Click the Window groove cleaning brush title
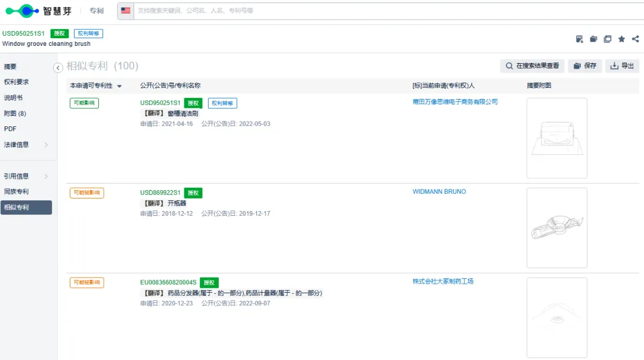 [47, 44]
